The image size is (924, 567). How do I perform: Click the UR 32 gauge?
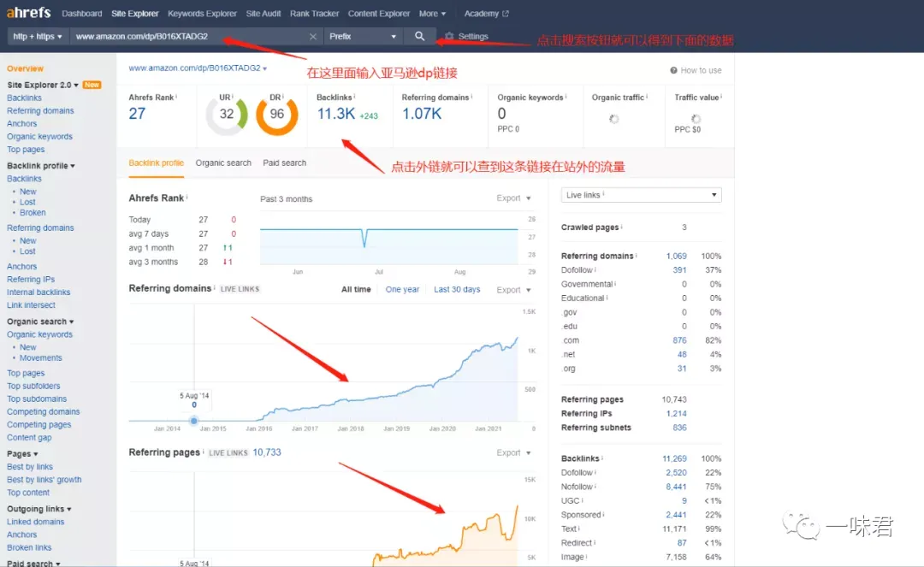point(226,115)
